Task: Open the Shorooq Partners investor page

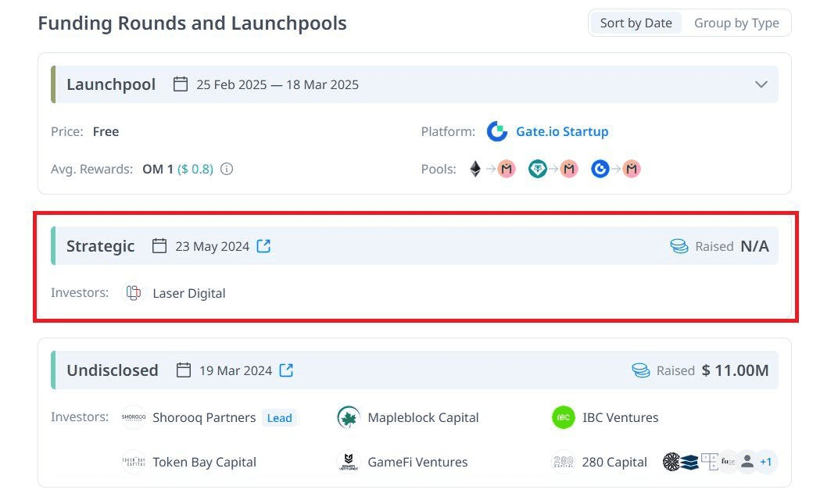Action: (x=204, y=418)
